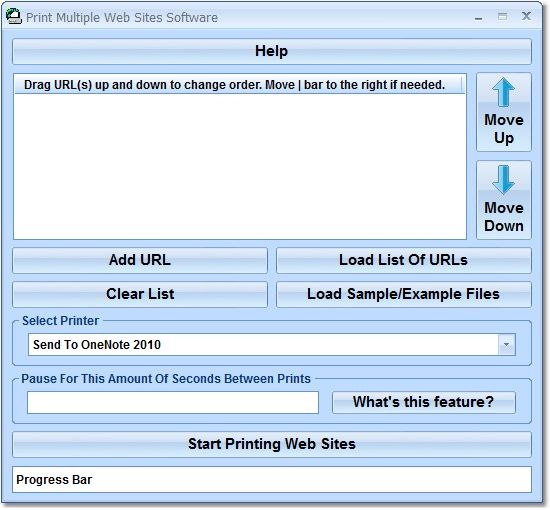Image resolution: width=550 pixels, height=510 pixels.
Task: Open the Help button at top
Action: coord(272,51)
